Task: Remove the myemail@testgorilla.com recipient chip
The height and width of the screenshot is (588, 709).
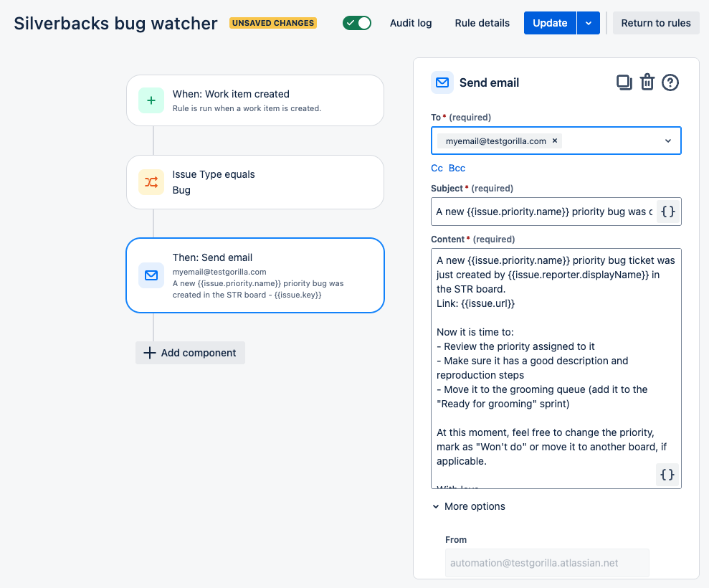Action: [555, 141]
